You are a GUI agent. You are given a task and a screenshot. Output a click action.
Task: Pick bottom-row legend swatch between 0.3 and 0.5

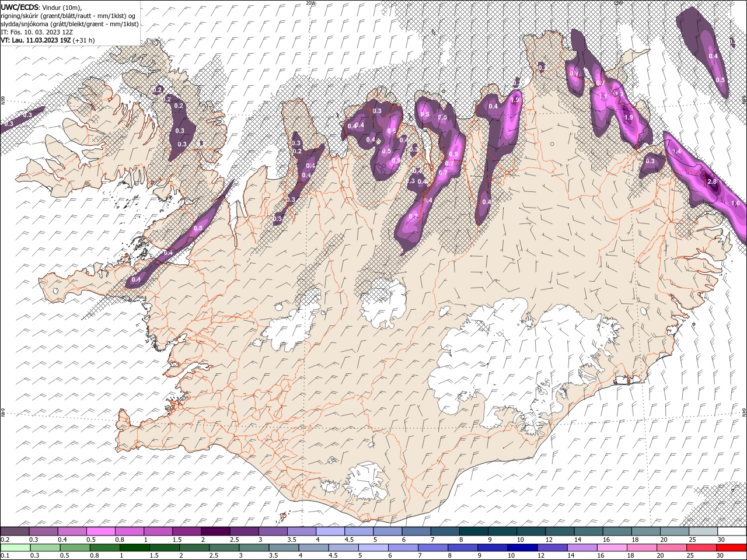(45, 548)
